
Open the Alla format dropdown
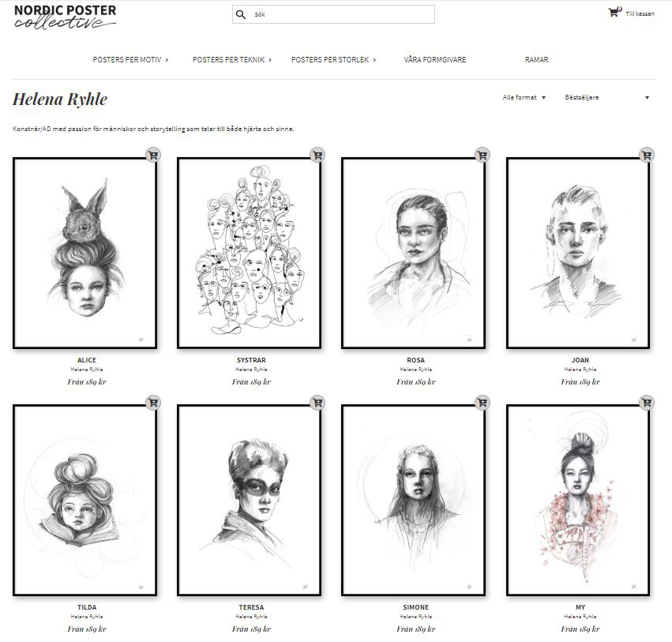click(524, 97)
